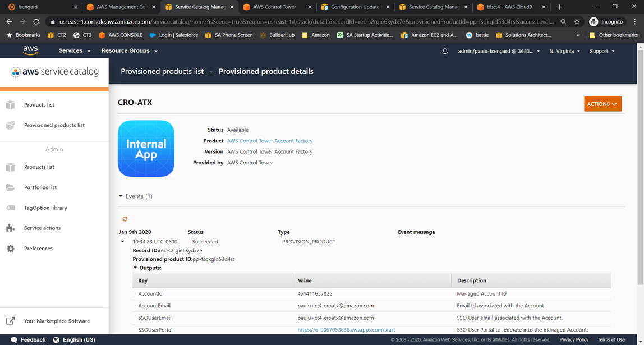
Task: Collapse the Outputs section triangle
Action: tap(136, 268)
